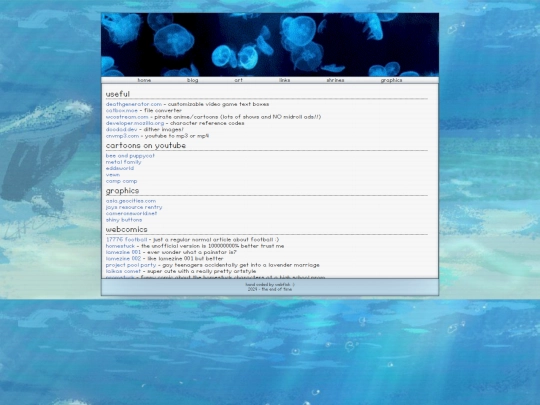Open bee and puppycat link
Image resolution: width=540 pixels, height=405 pixels.
(x=130, y=156)
